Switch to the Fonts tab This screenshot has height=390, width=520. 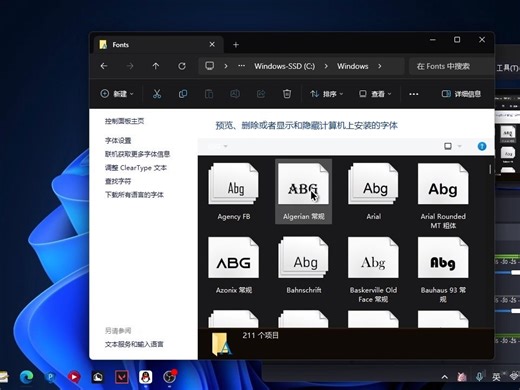(x=157, y=45)
